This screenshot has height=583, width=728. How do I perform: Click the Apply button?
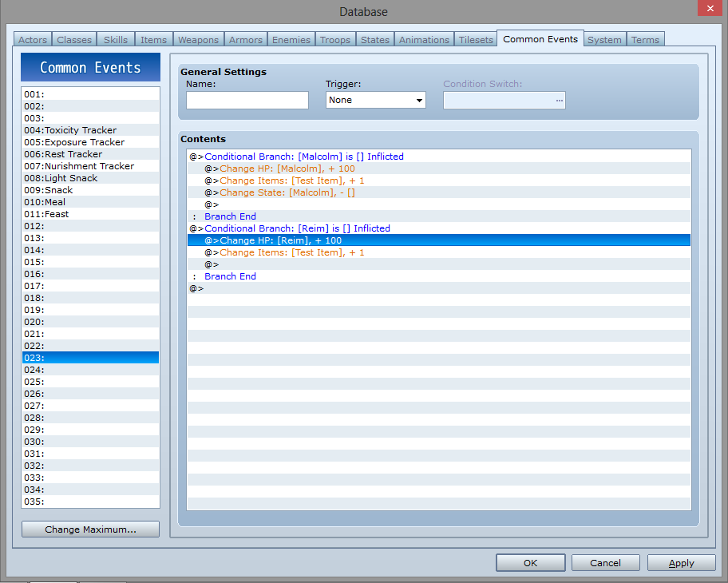[x=681, y=563]
